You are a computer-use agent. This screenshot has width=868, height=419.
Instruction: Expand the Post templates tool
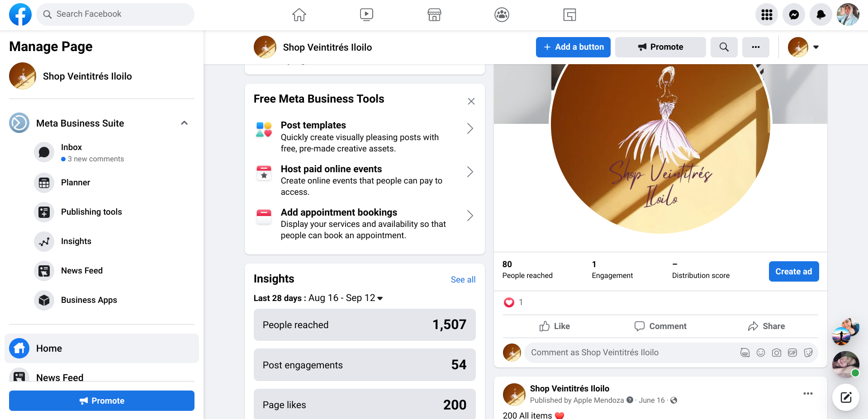click(470, 129)
